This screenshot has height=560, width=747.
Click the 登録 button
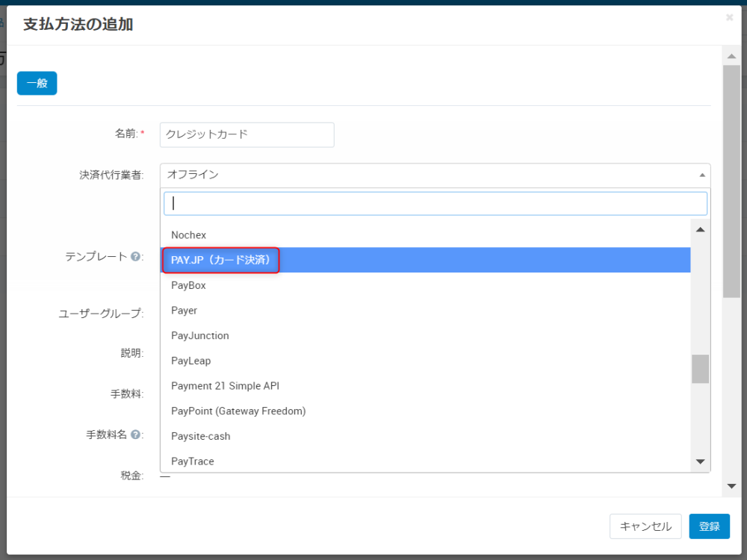tap(709, 526)
